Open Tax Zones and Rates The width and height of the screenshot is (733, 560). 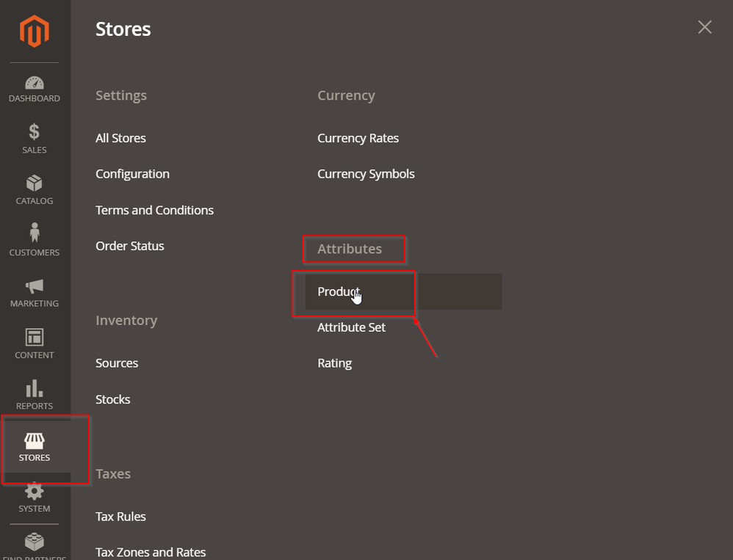coord(151,553)
